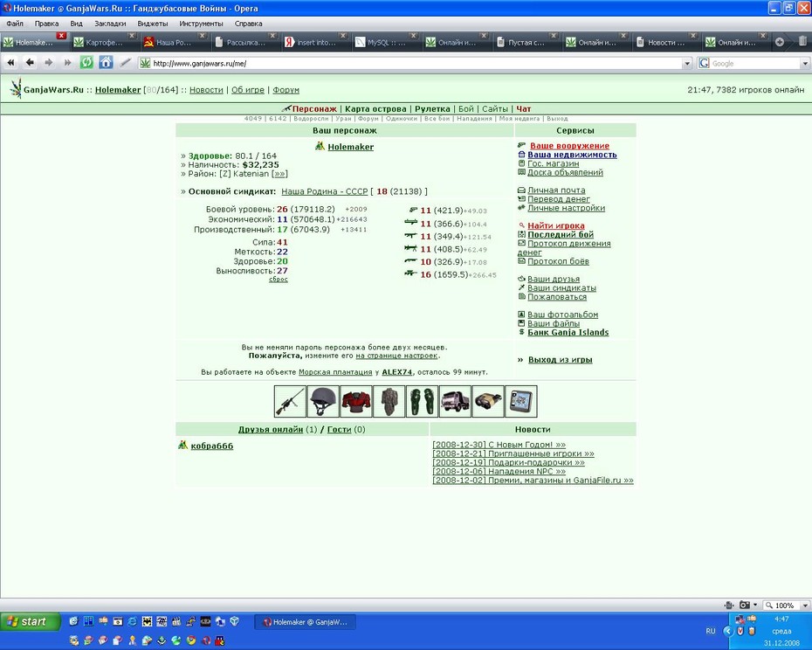The height and width of the screenshot is (650, 812).
Task: Open news С Новым Годом! link
Action: click(499, 445)
